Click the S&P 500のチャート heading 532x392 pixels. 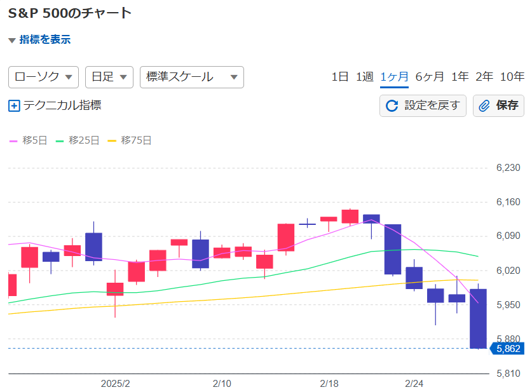[70, 13]
